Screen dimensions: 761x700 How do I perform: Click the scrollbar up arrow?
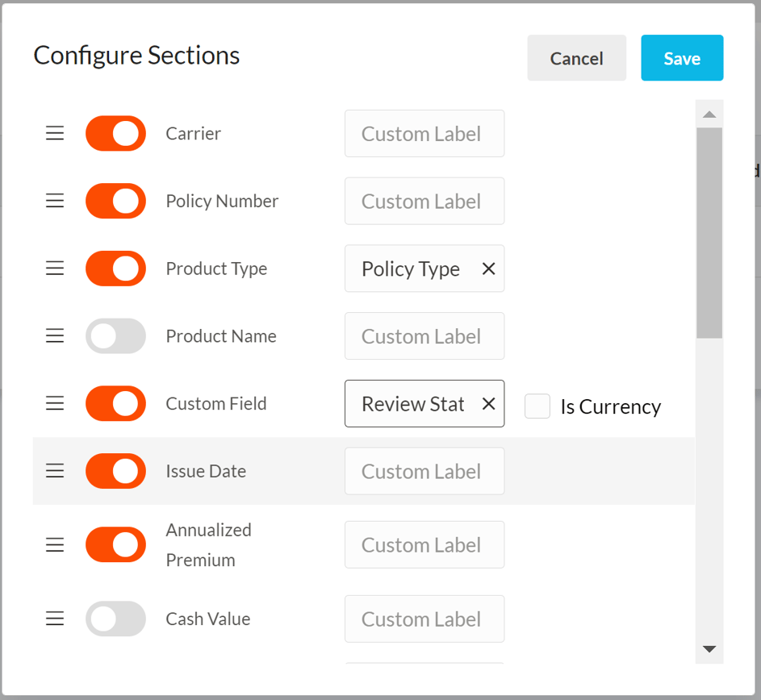click(709, 114)
